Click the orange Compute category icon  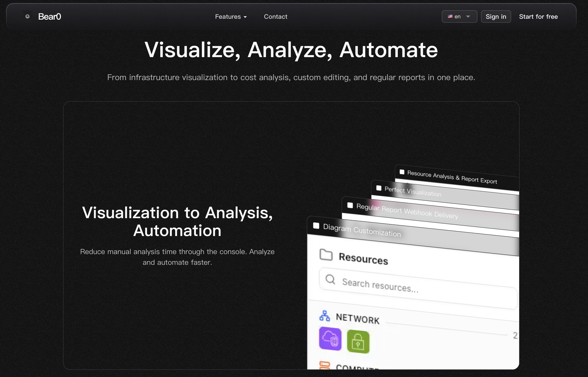click(325, 365)
